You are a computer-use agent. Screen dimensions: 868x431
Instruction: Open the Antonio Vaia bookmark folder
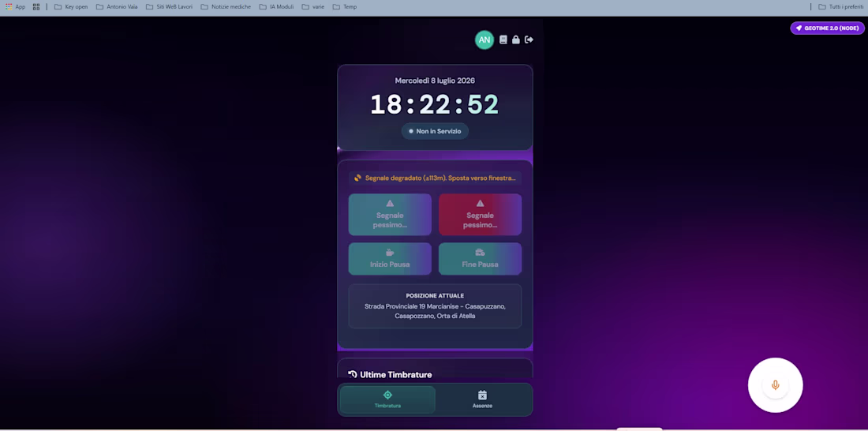(x=117, y=6)
